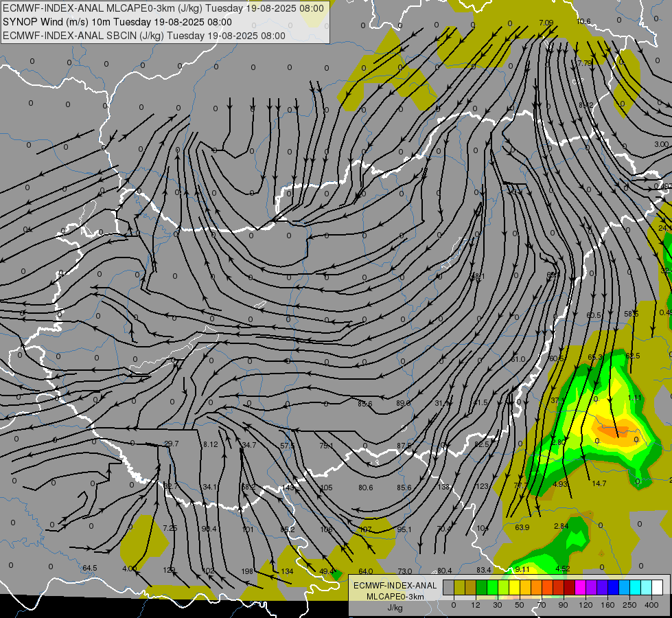This screenshot has height=618, width=672.
Task: Click the 31.1 value on the map
Action: point(442,403)
